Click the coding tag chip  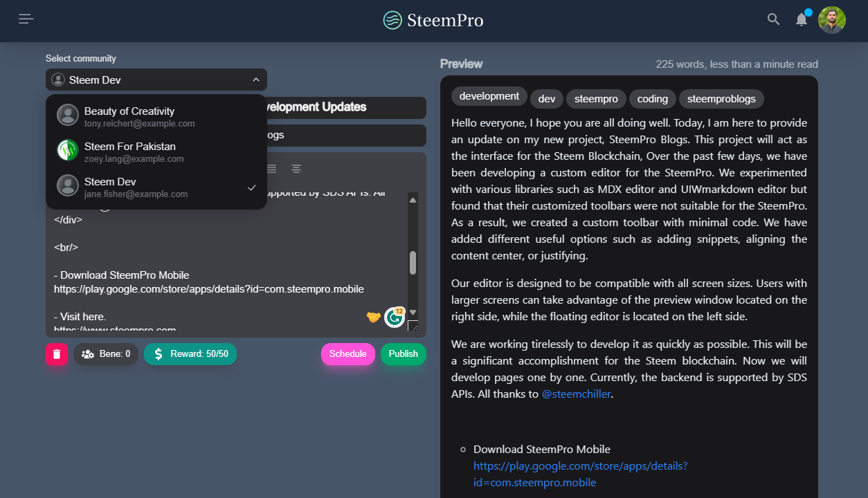tap(653, 99)
